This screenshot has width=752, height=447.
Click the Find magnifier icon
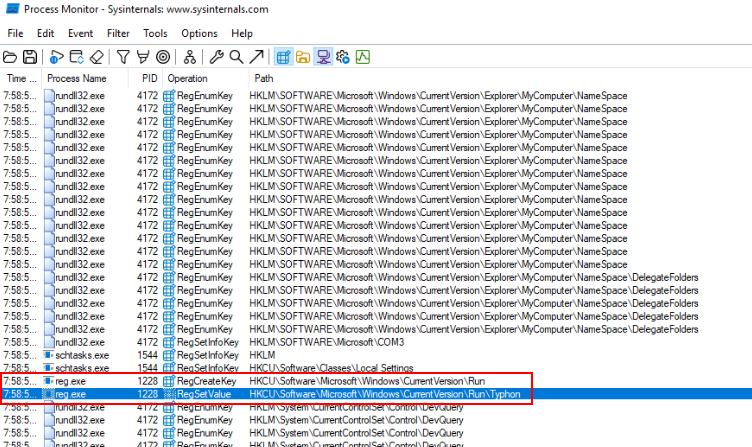coord(236,57)
